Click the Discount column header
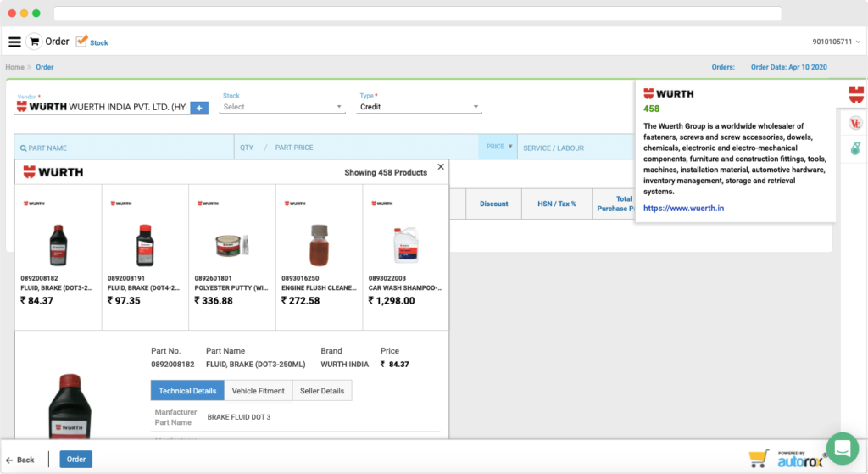The image size is (868, 474). tap(494, 204)
